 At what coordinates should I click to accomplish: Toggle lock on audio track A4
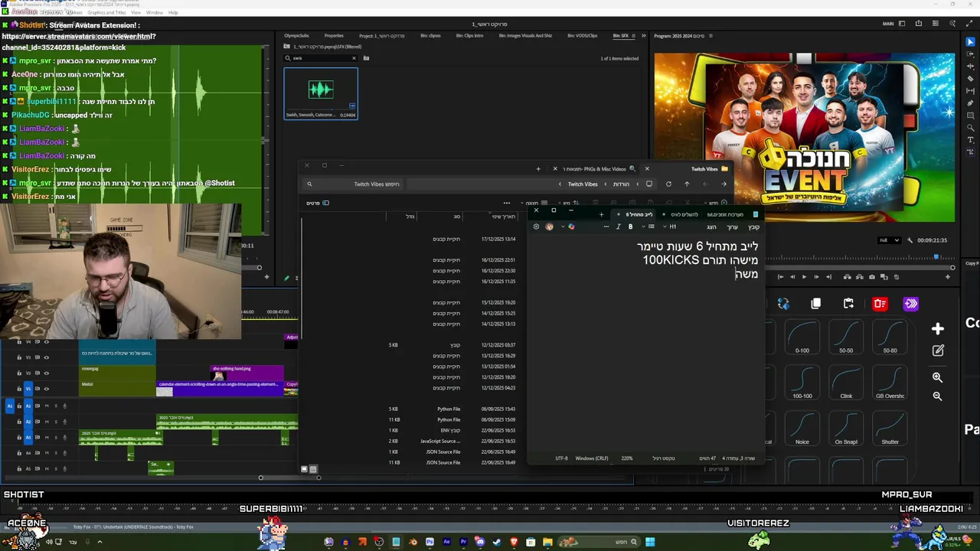(19, 453)
